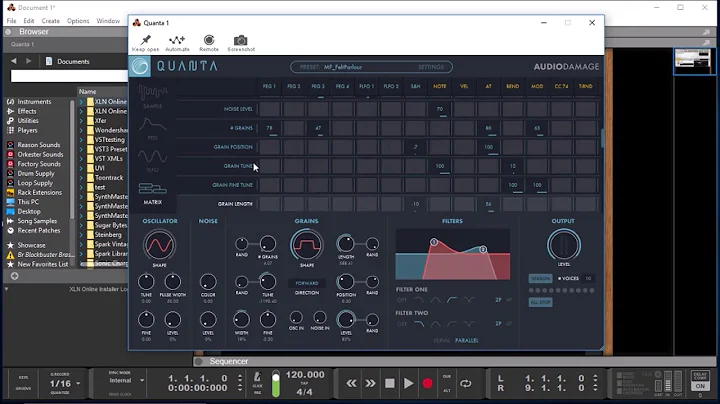The width and height of the screenshot is (720, 404).
Task: Click the ALL STOP button
Action: click(x=540, y=302)
